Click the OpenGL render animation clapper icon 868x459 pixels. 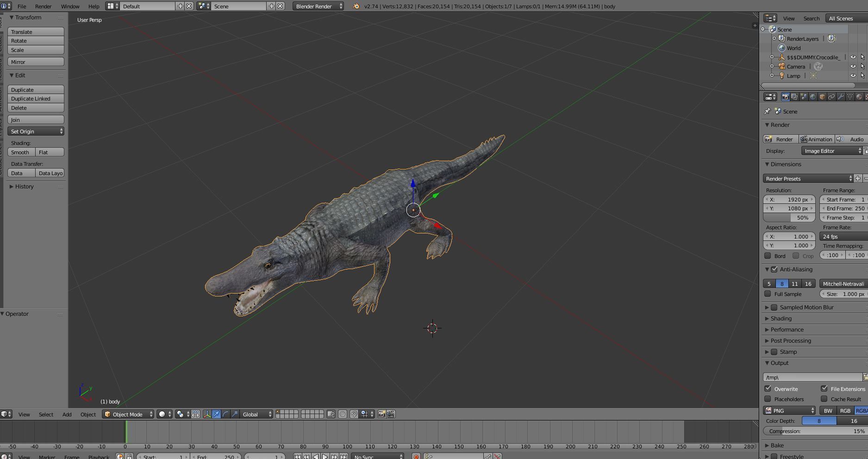click(x=391, y=414)
